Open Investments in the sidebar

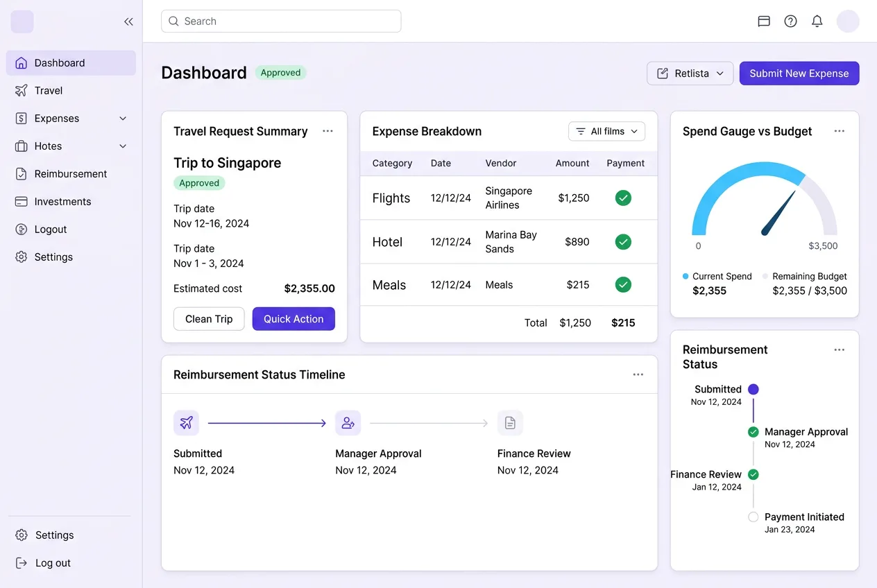tap(63, 202)
